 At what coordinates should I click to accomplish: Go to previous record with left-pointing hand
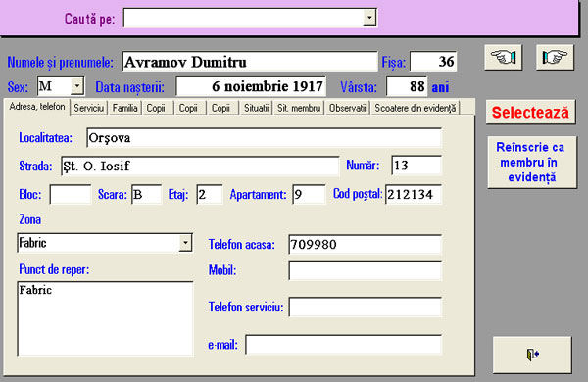coord(504,58)
